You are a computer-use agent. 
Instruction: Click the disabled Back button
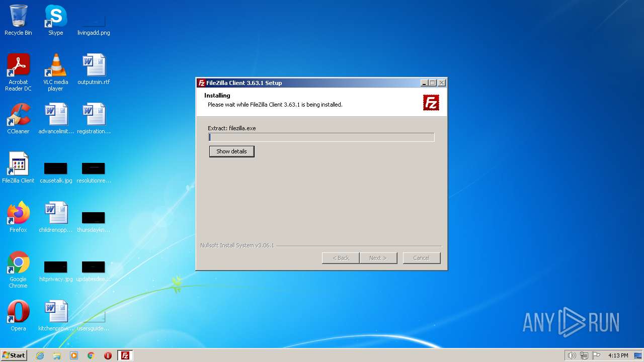click(x=341, y=258)
